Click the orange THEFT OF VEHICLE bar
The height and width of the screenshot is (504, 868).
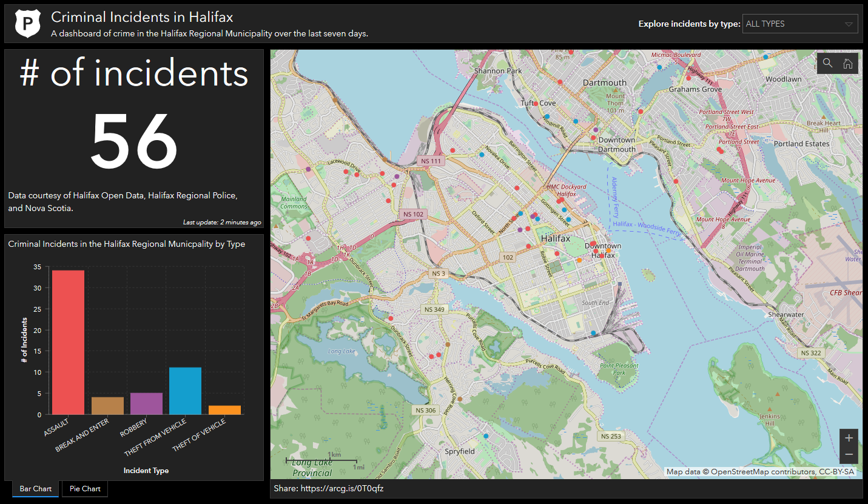click(226, 410)
